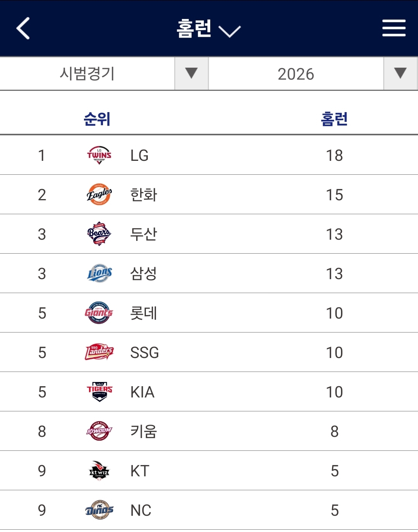This screenshot has height=532, width=418.
Task: Click the 2026 year field
Action: point(296,74)
